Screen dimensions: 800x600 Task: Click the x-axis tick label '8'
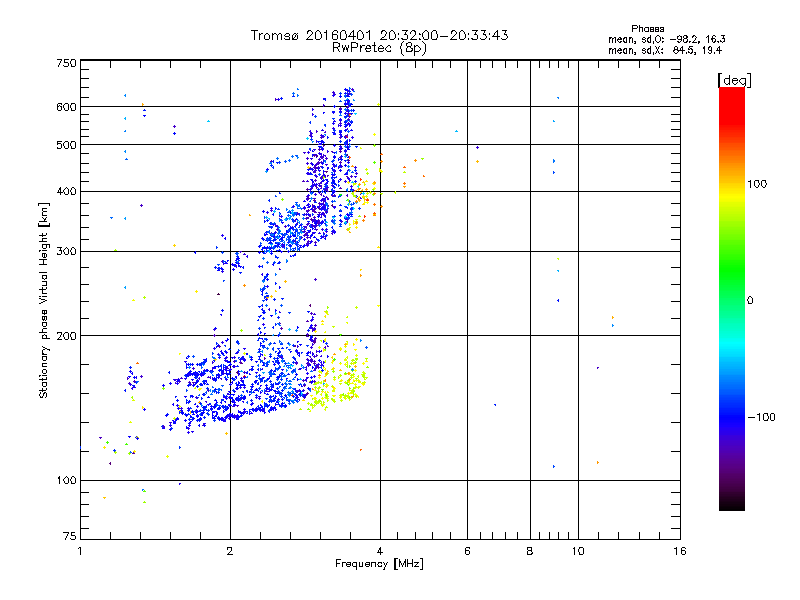click(530, 551)
